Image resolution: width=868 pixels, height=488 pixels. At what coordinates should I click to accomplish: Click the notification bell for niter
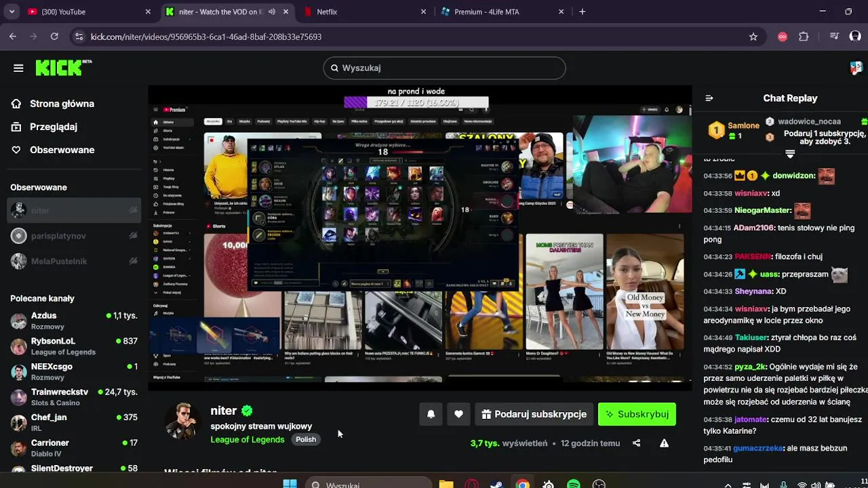coord(431,414)
